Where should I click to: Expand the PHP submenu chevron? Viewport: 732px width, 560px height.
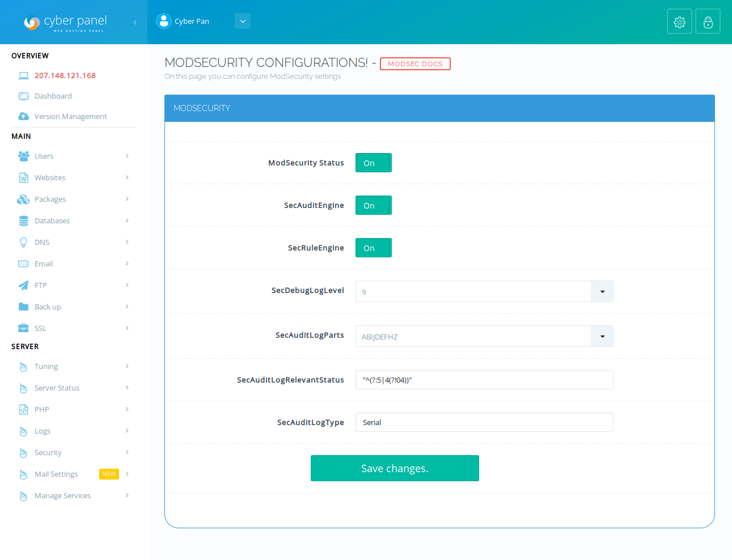(127, 409)
